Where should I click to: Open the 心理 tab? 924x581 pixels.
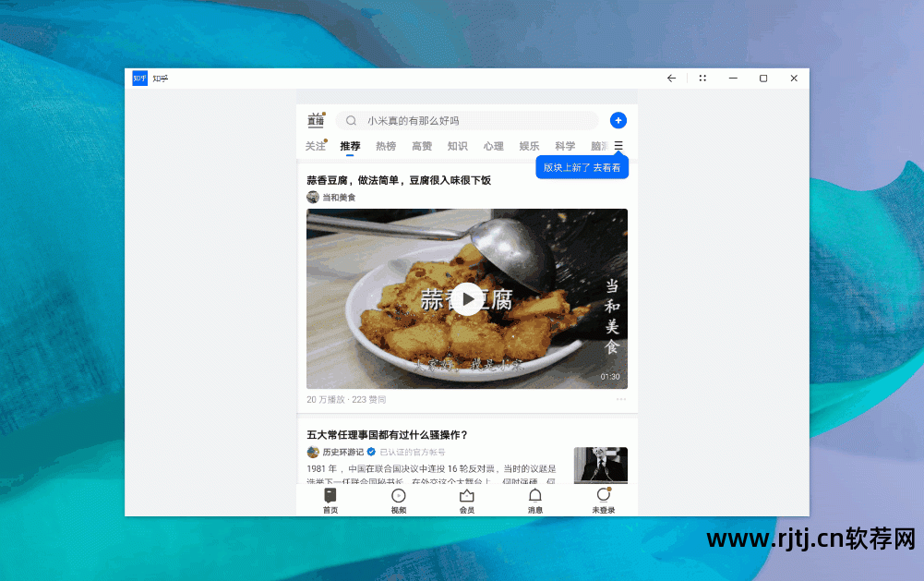[x=493, y=146]
